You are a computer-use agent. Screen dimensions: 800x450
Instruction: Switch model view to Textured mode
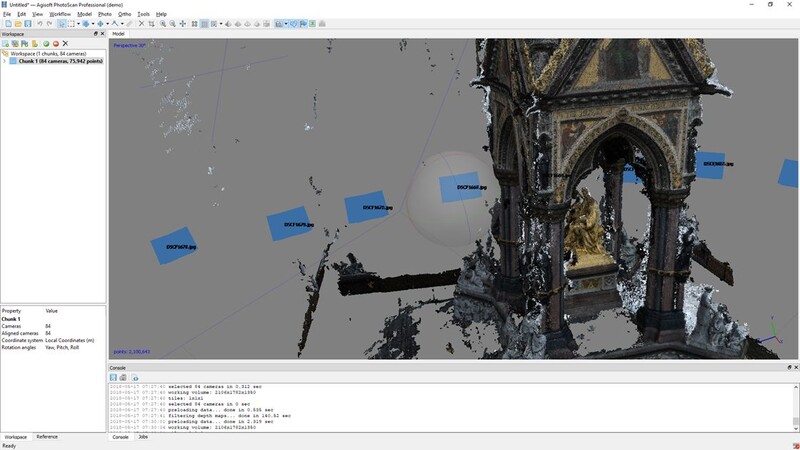point(257,23)
